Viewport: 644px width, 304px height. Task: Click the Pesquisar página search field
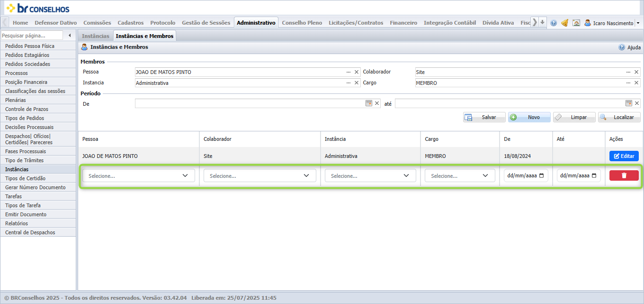[x=32, y=36]
